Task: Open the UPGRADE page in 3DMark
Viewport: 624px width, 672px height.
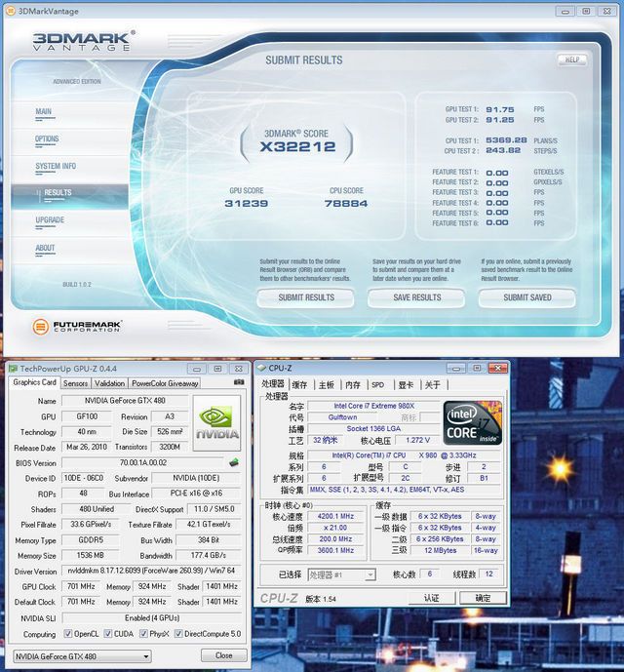Action: point(50,219)
